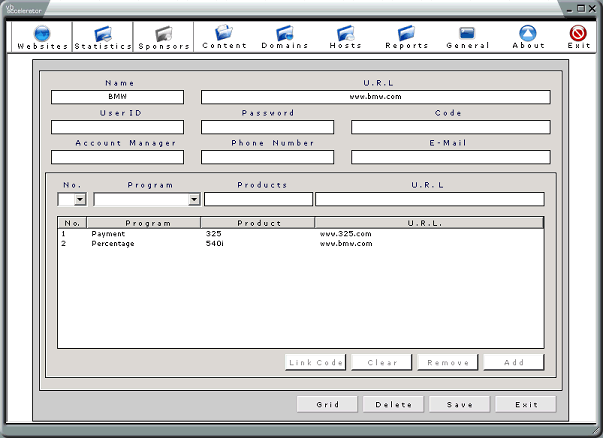Click www.bmw.com in the list row
Image resolution: width=603 pixels, height=438 pixels.
pos(346,244)
